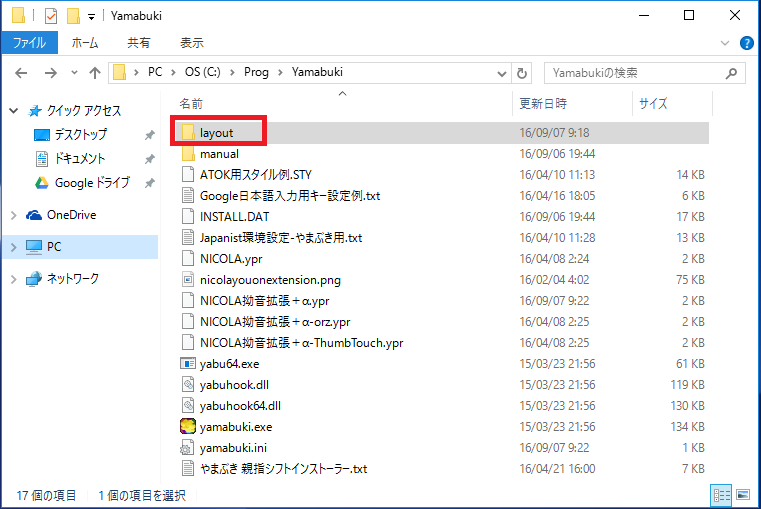
Task: Collapse the クイック アクセス tree node
Action: click(x=14, y=111)
